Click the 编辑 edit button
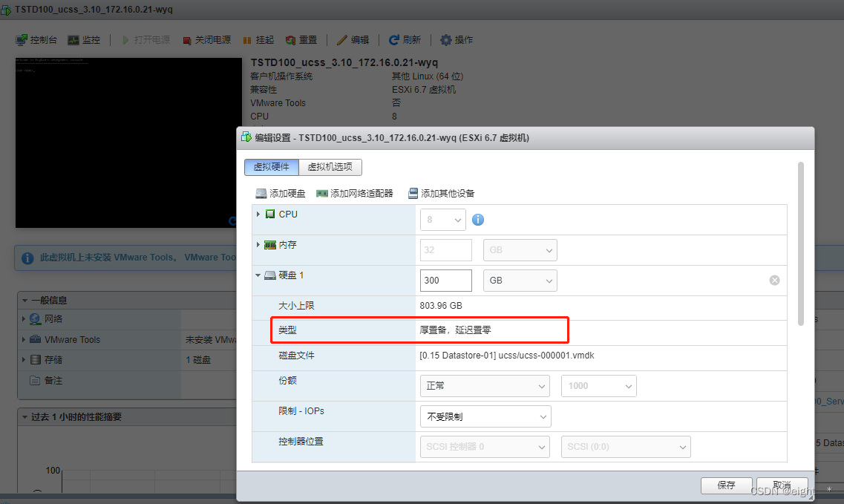This screenshot has width=844, height=504. (353, 40)
